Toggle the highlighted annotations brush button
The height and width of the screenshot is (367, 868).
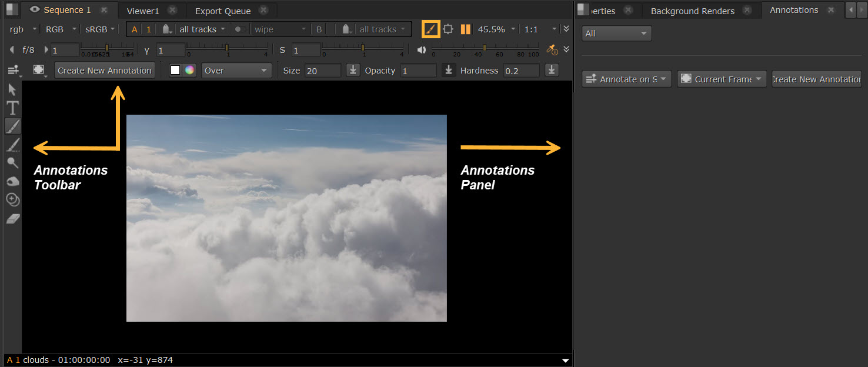(431, 29)
